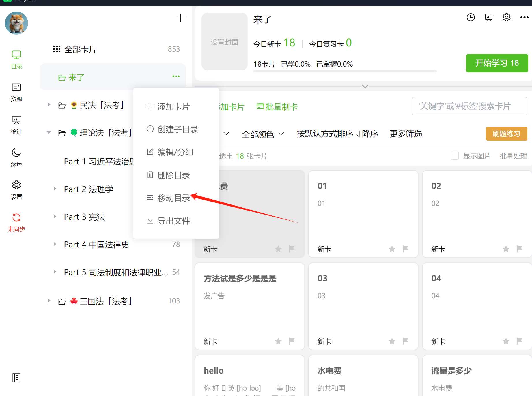Expand Part 5 司法制度和法律职业
Image resolution: width=532 pixels, height=396 pixels.
pos(55,272)
